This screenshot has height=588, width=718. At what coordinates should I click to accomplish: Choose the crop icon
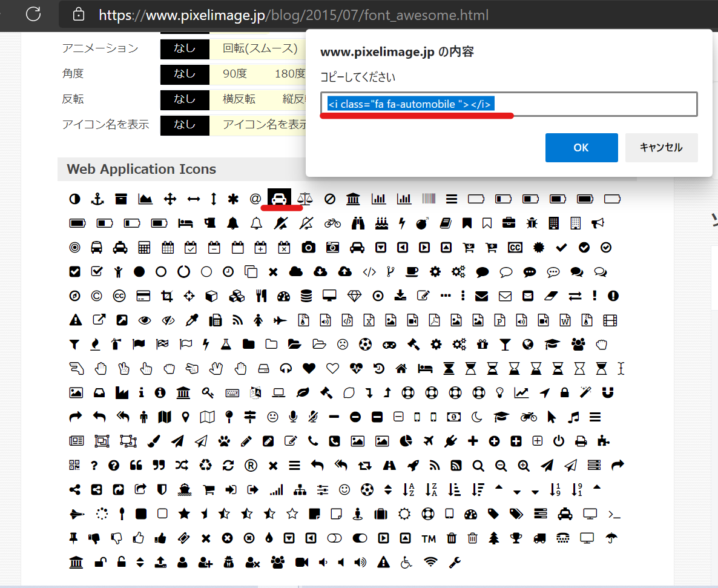(167, 296)
